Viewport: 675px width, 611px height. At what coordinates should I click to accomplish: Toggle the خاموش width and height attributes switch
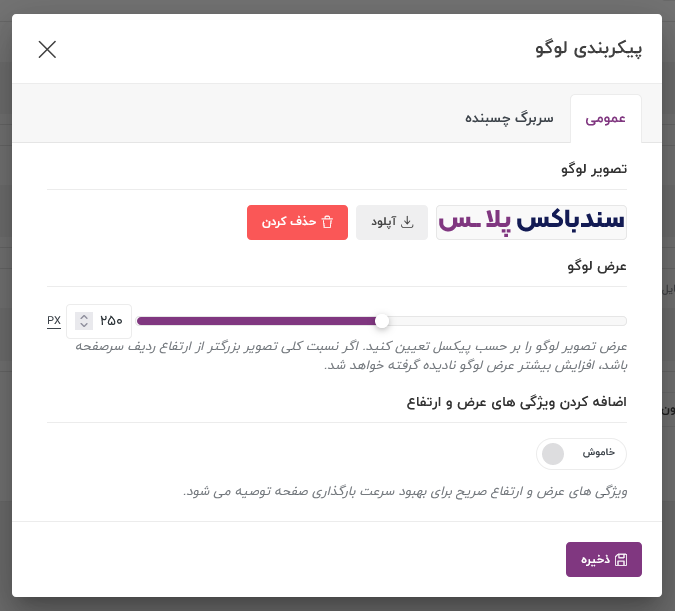coord(581,454)
